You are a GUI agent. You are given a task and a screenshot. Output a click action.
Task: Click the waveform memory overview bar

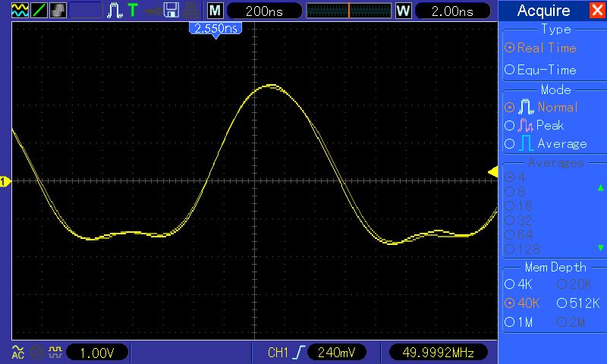[x=349, y=11]
